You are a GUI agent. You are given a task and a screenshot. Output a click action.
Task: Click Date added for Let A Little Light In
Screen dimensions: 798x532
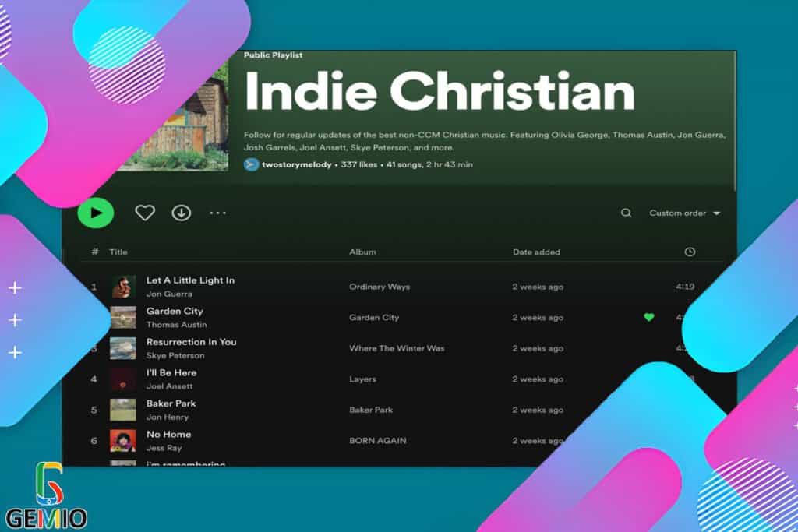click(x=538, y=287)
